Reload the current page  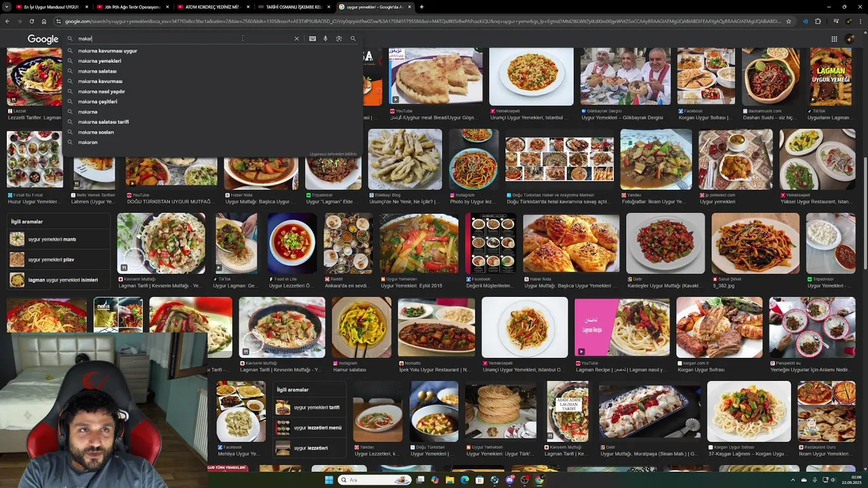click(31, 21)
